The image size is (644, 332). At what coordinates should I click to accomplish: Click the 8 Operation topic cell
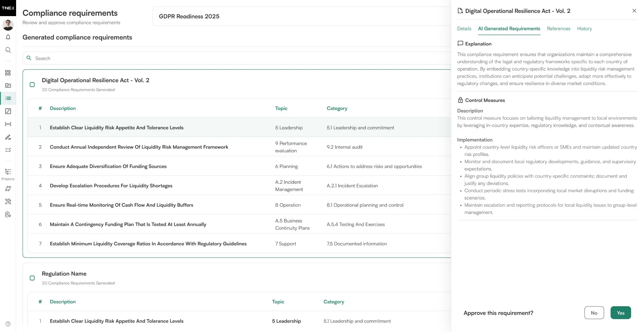point(288,205)
